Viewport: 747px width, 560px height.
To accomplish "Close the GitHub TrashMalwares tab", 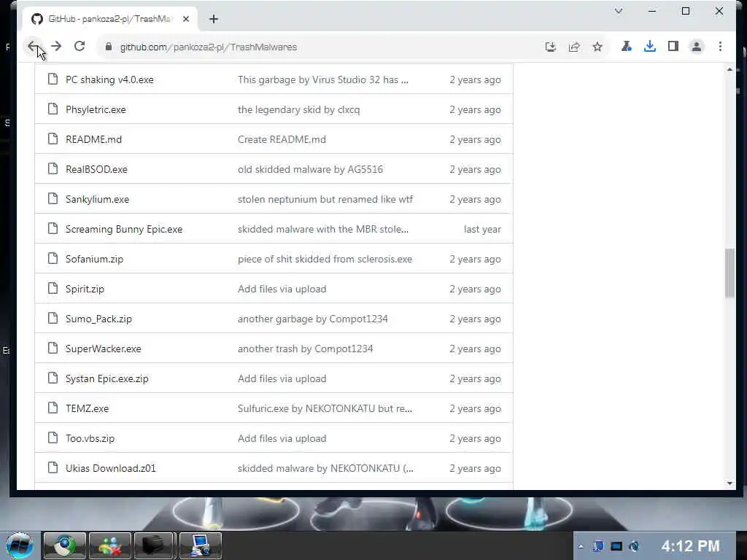I will 186,19.
